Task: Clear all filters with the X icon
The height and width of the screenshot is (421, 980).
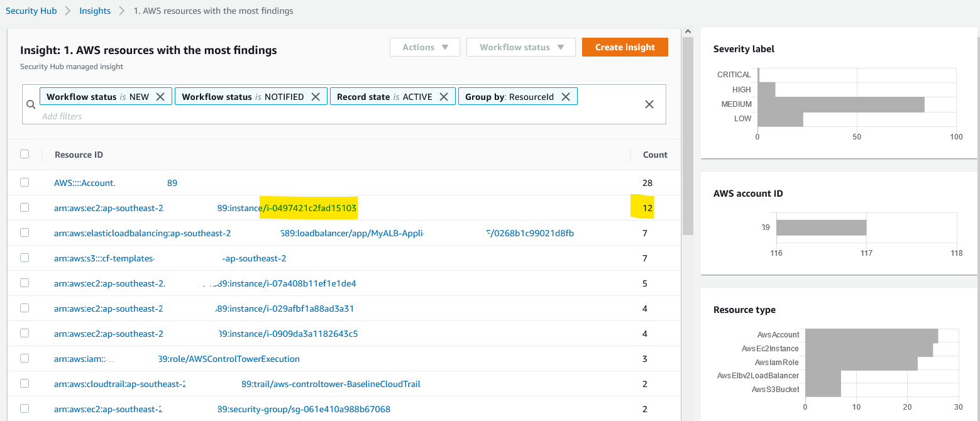Action: [x=649, y=104]
